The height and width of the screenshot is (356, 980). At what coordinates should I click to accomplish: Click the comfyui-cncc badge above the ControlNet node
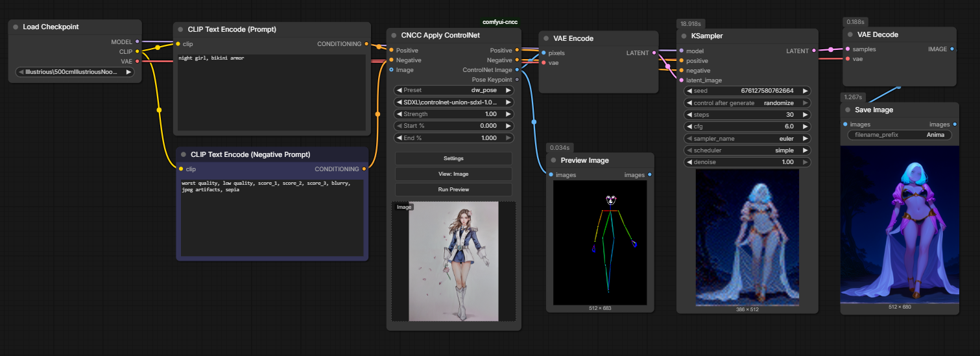[x=500, y=22]
